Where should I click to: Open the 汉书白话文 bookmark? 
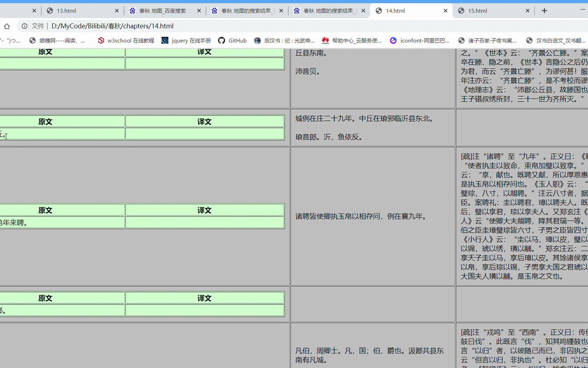pyautogui.click(x=556, y=40)
